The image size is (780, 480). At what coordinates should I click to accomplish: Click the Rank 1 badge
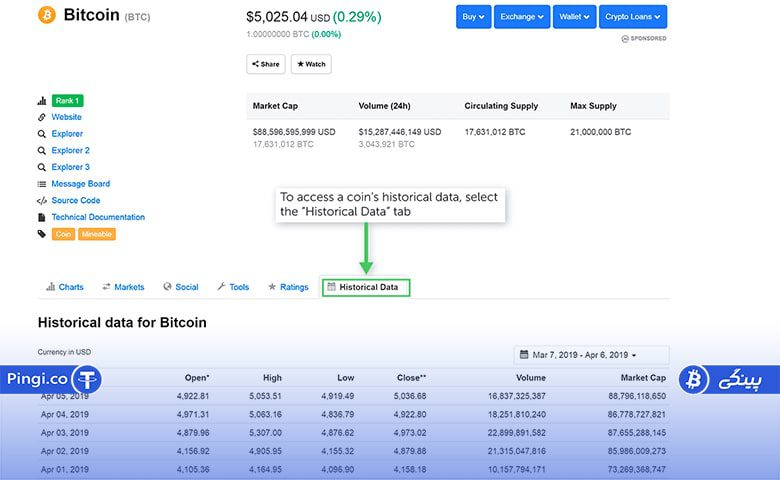pos(68,101)
